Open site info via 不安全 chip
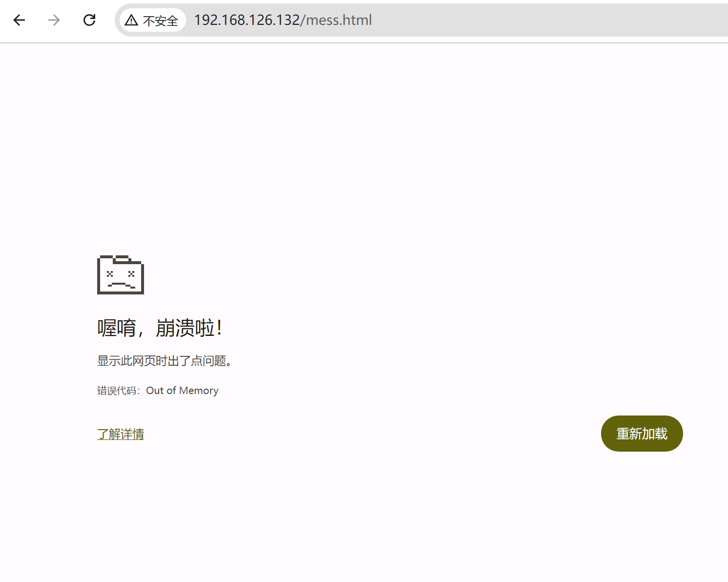This screenshot has height=582, width=728. tap(152, 20)
